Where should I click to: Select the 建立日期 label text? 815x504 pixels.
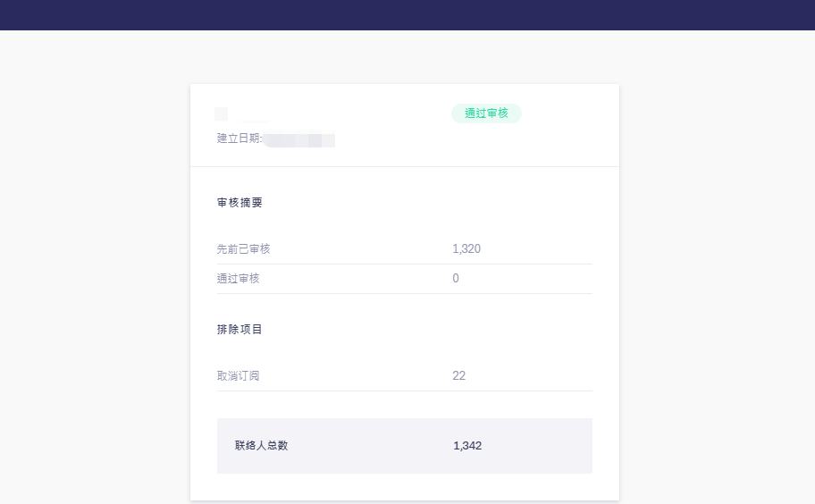[239, 139]
